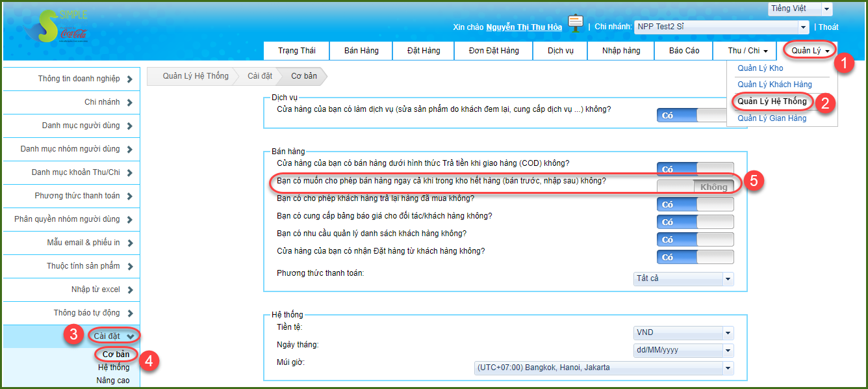Click arrow icon next to Chi nhánh
This screenshot has width=868, height=389.
[x=130, y=103]
